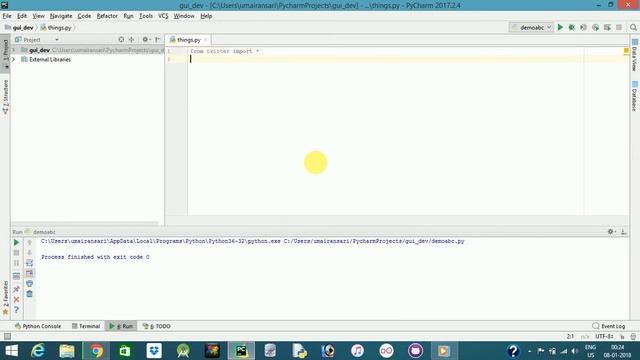The width and height of the screenshot is (640, 360).
Task: Open Favorites side tool tab
Action: [x=5, y=298]
